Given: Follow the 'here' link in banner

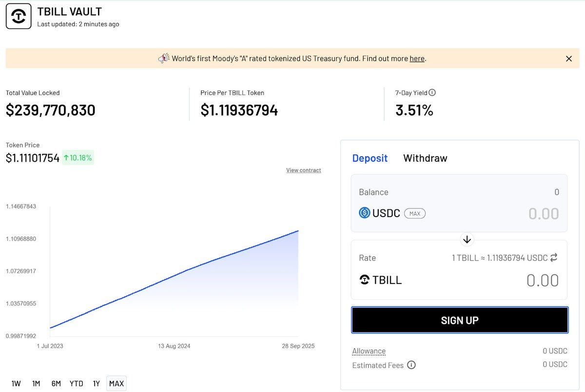Looking at the screenshot, I should pyautogui.click(x=417, y=58).
